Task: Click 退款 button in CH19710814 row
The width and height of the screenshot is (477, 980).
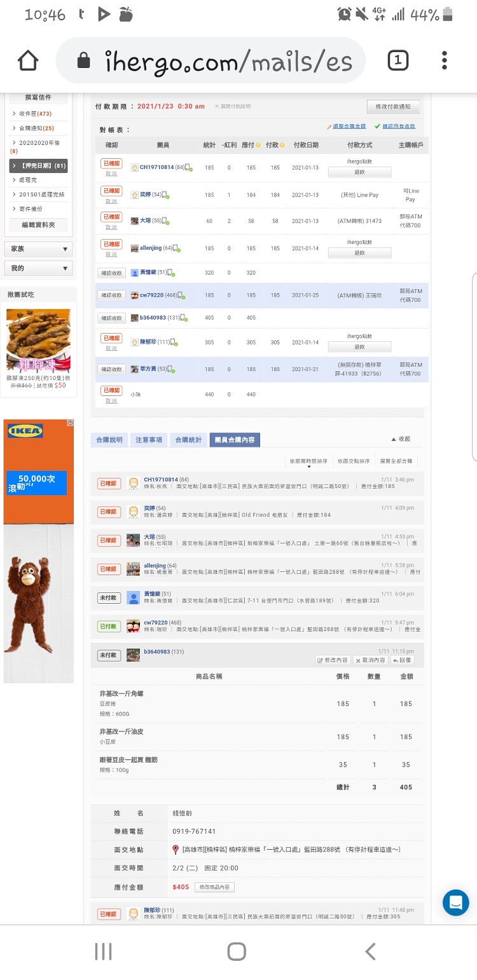Action: [359, 172]
